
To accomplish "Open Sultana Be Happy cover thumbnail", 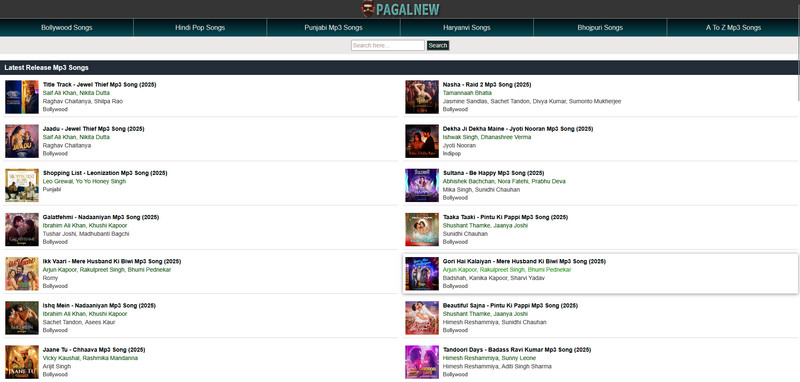I will point(422,185).
